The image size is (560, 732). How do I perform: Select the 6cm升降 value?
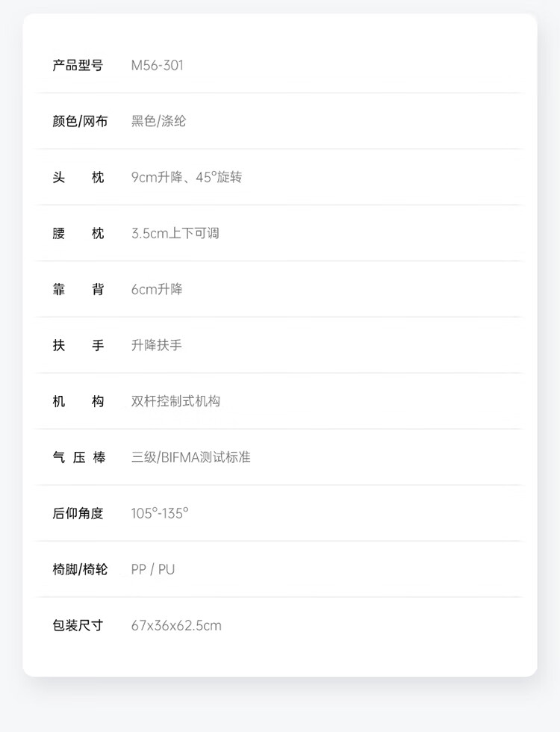coord(157,289)
